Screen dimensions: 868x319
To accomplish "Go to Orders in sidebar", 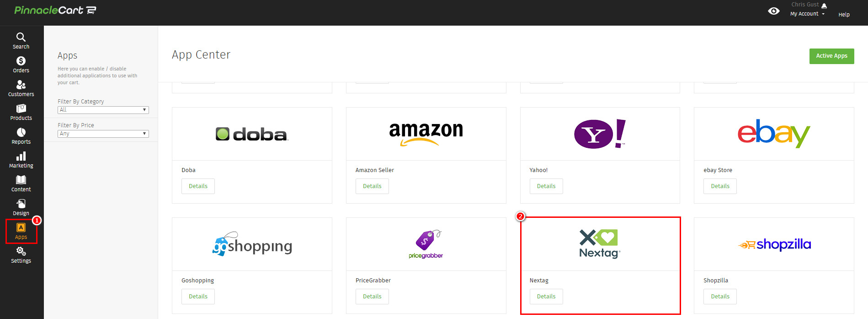I will 21,65.
